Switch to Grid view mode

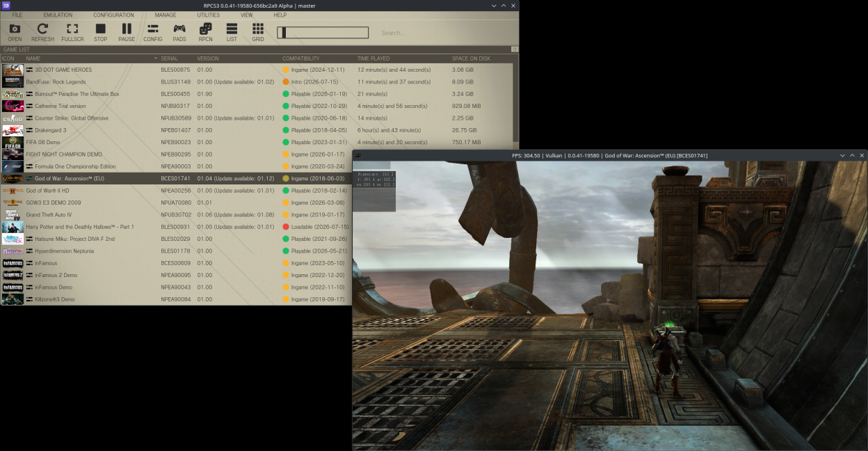(258, 32)
